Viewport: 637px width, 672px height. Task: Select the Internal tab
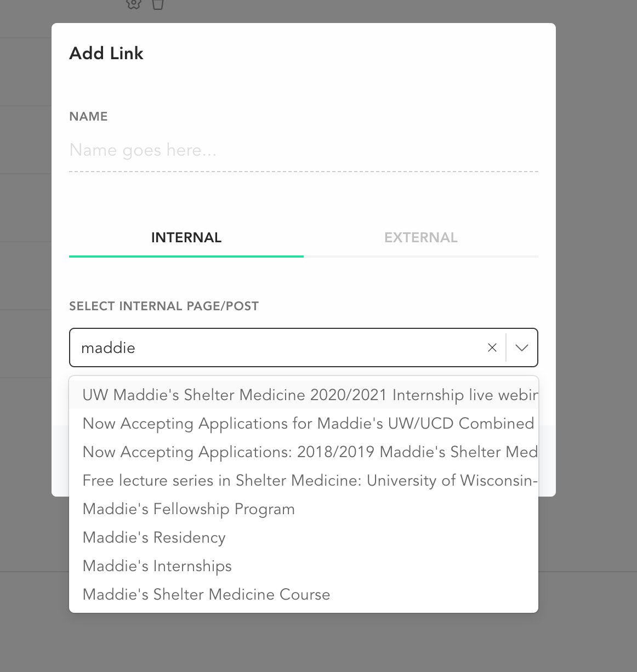[186, 238]
